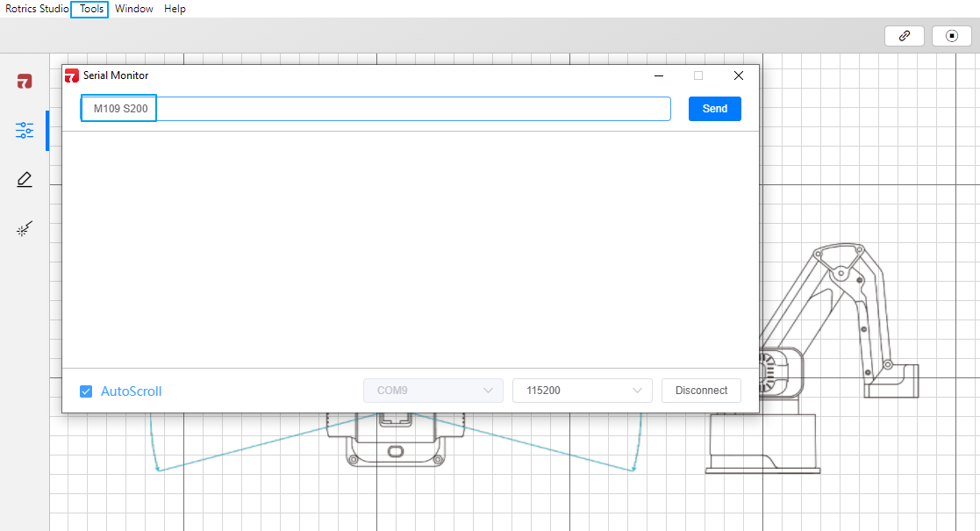Click the stop button in the top bar
This screenshot has height=531, width=980.
[x=951, y=36]
